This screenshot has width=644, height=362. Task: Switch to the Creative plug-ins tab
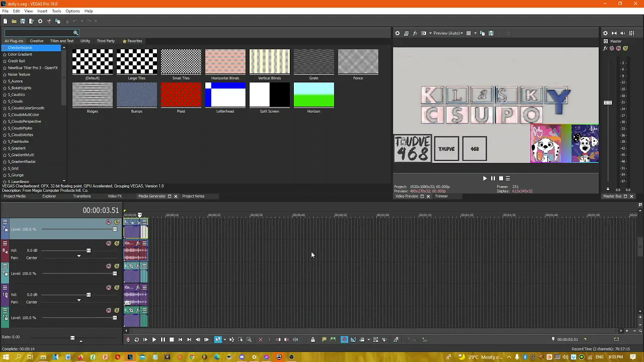click(x=36, y=41)
